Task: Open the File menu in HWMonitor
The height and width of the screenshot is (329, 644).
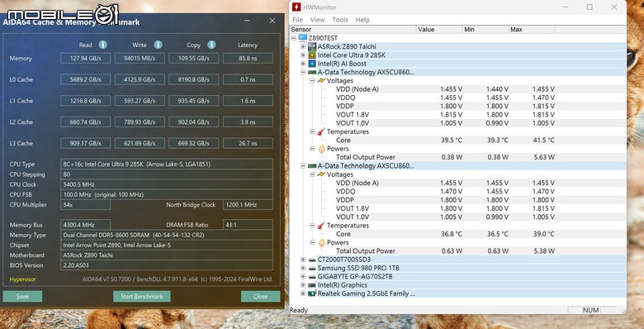Action: pos(297,20)
